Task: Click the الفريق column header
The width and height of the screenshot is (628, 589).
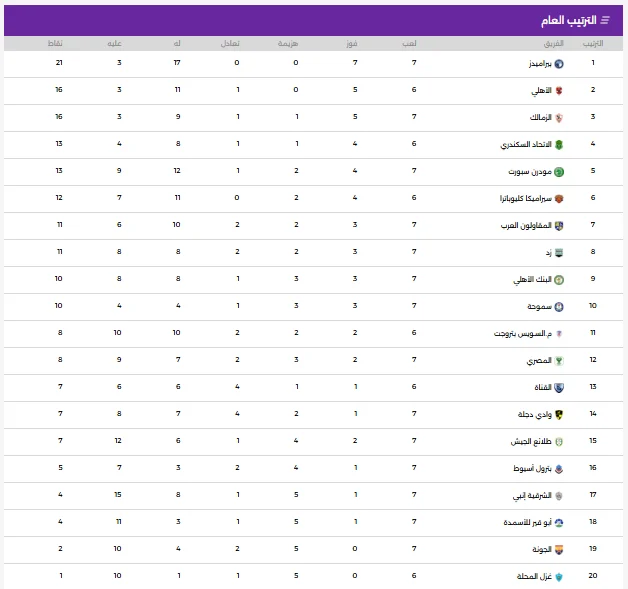Action: click(554, 43)
